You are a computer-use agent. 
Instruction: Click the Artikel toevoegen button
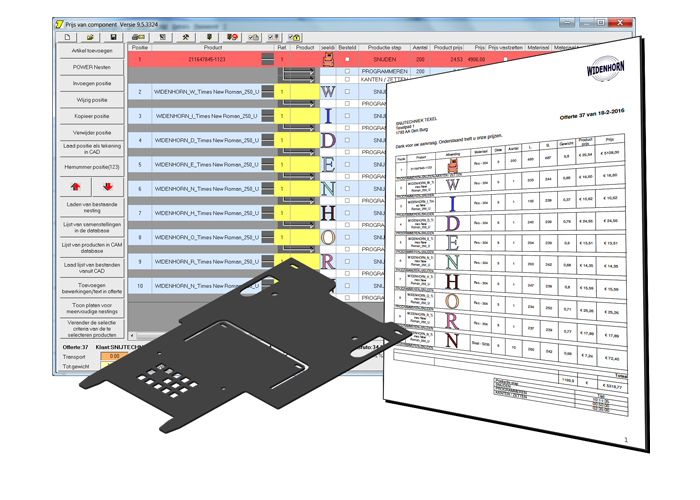pos(92,51)
